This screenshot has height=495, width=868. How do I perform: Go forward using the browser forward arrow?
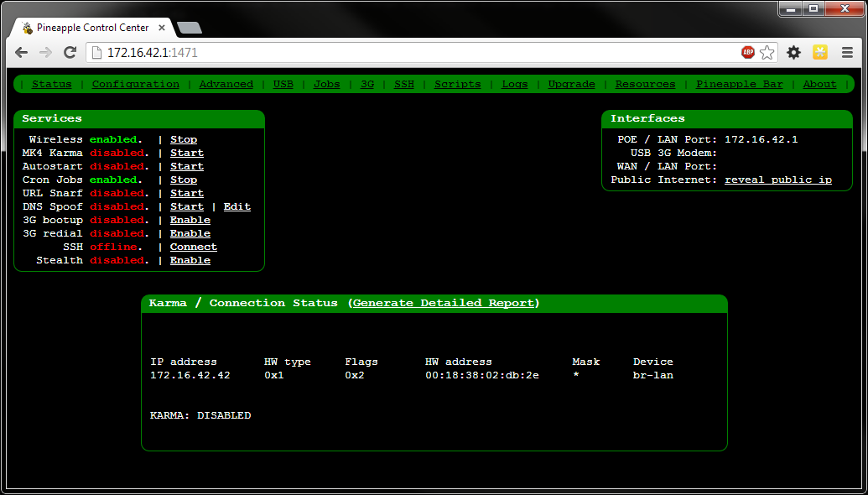point(46,53)
